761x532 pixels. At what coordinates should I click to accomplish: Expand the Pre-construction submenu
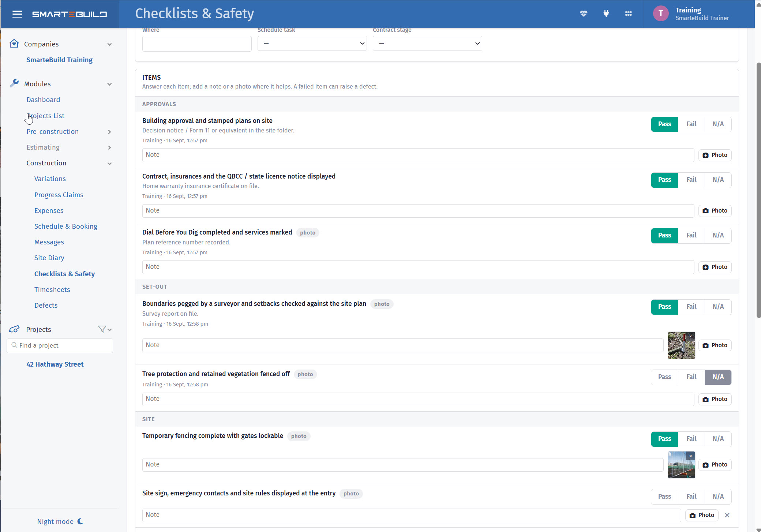(x=109, y=132)
